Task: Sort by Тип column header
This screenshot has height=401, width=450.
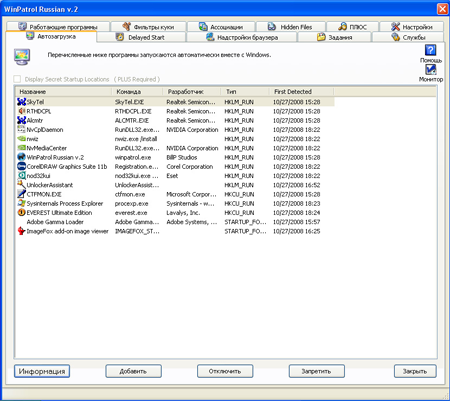Action: 245,92
